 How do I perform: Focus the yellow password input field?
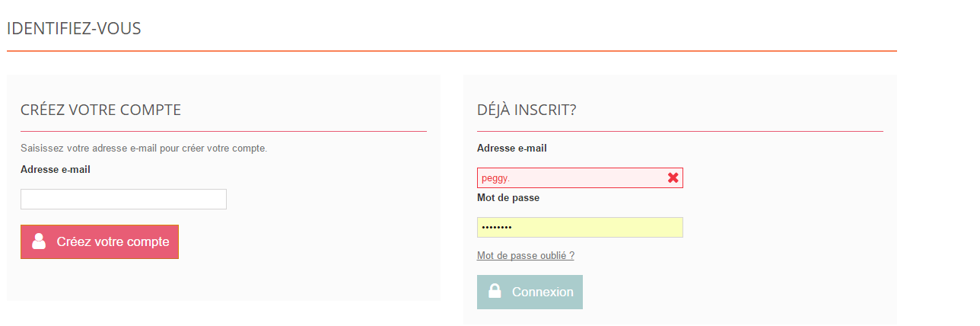(580, 227)
